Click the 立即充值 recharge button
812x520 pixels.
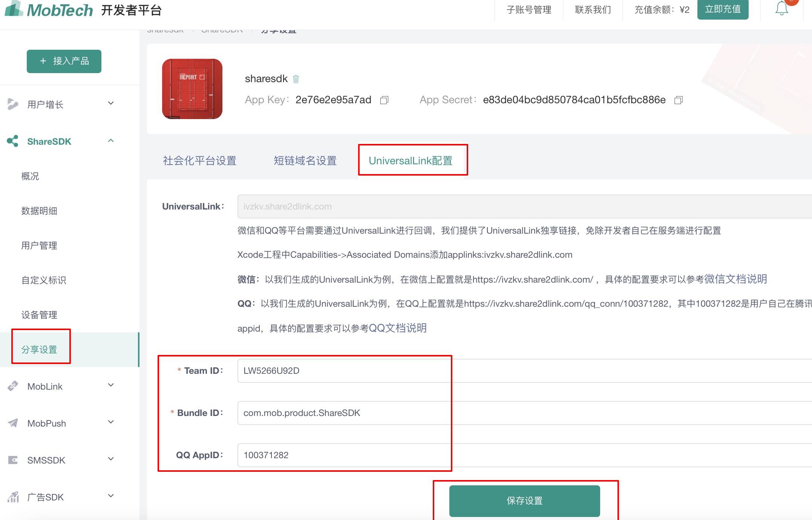[x=723, y=9]
